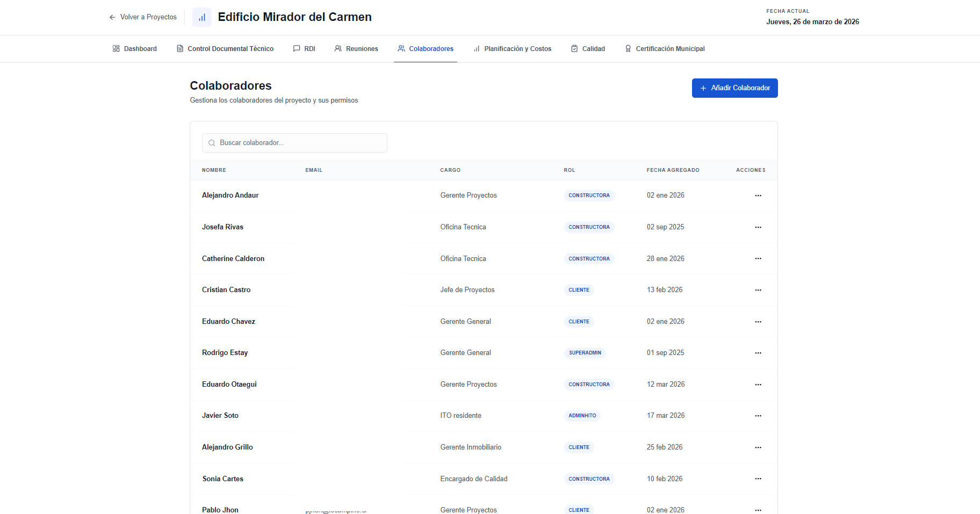Click the Calidad clipboard icon
The height and width of the screenshot is (514, 980).
[574, 49]
